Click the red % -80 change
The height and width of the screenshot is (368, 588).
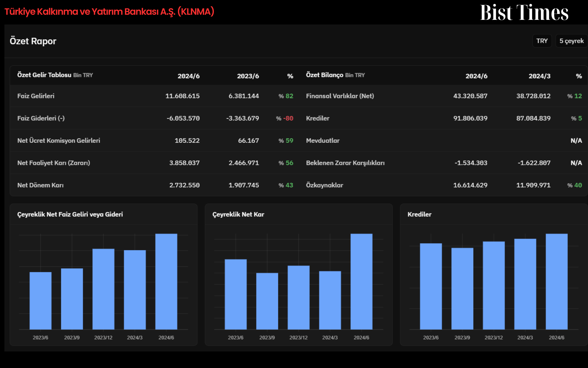coord(285,118)
